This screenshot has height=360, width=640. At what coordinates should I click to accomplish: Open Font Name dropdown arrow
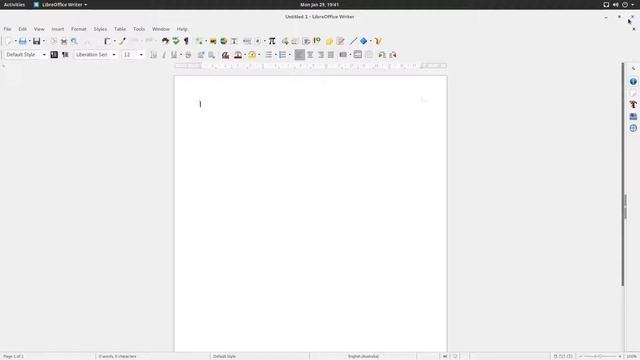coord(114,55)
